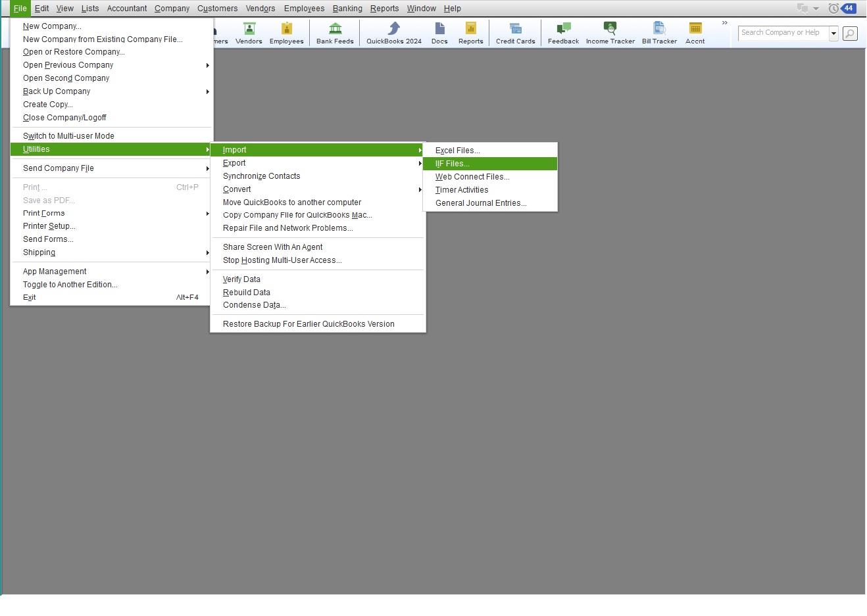Screen dimensions: 867x616
Task: Select Web Connect Files menu entry
Action: click(472, 177)
